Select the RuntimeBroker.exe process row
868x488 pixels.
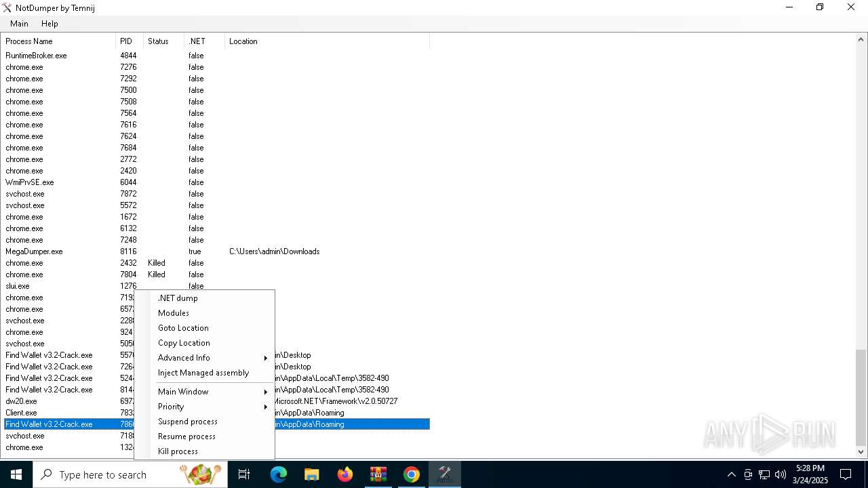pos(216,56)
